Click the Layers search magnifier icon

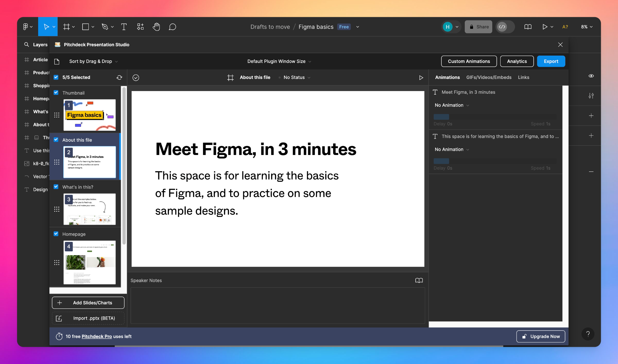27,44
